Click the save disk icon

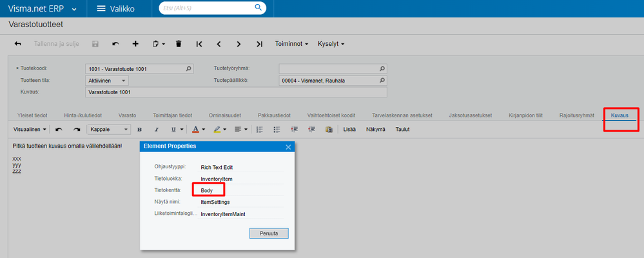click(x=95, y=44)
